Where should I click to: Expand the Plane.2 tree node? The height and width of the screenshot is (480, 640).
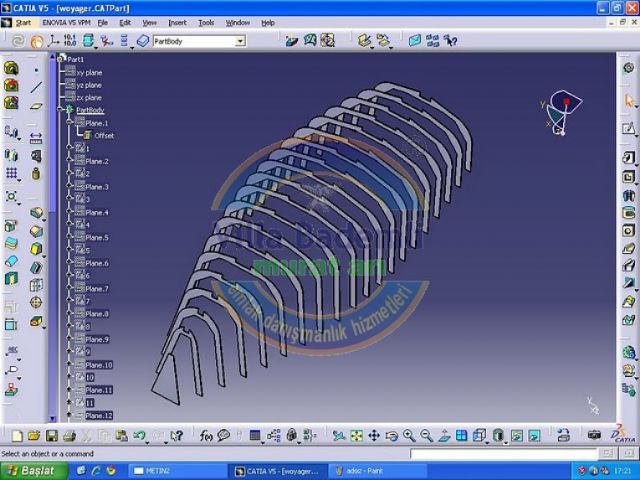69,160
